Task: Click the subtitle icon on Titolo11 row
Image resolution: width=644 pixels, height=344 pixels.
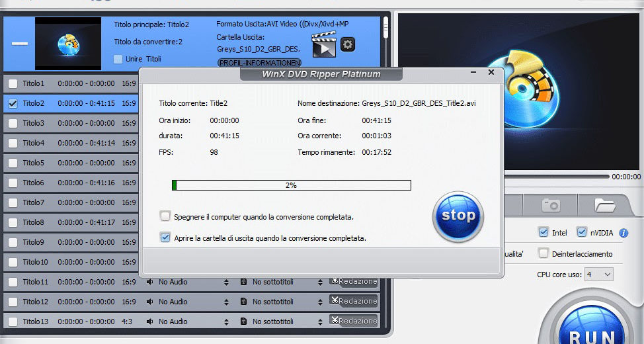Action: [243, 282]
